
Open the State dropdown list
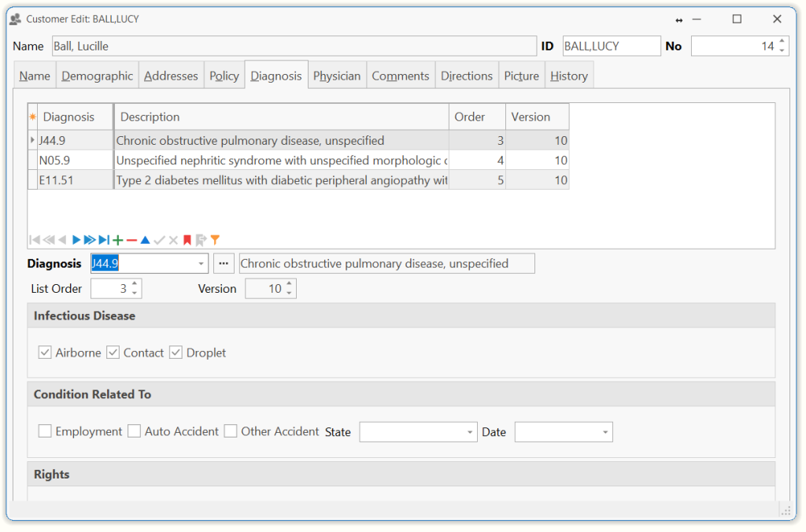(x=470, y=432)
